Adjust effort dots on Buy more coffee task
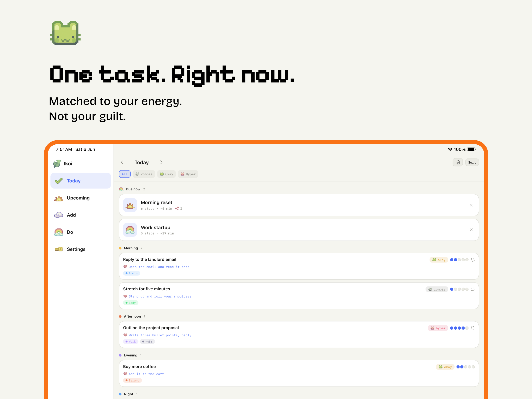This screenshot has width=532, height=399. click(x=466, y=367)
